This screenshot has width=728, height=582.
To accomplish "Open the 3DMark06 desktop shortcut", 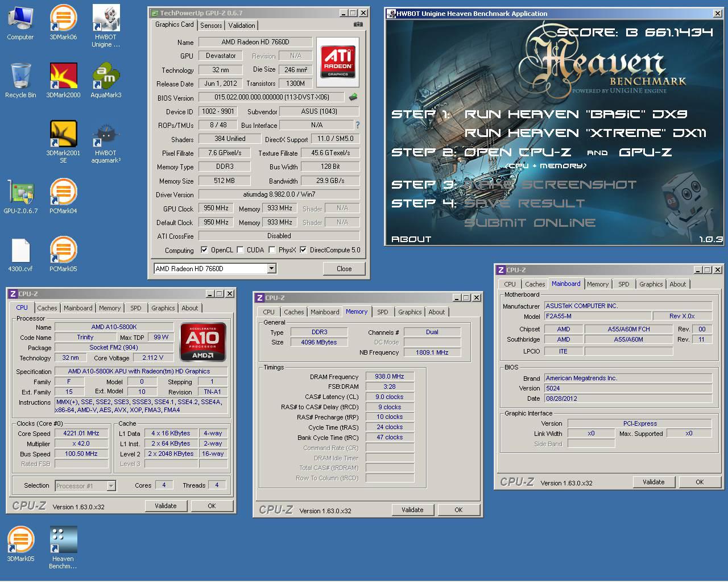I will (63, 23).
